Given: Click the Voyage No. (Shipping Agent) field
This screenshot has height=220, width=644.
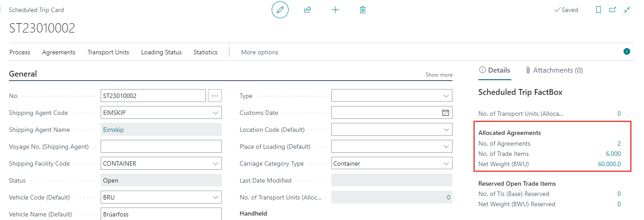Looking at the screenshot, I should pos(161,147).
